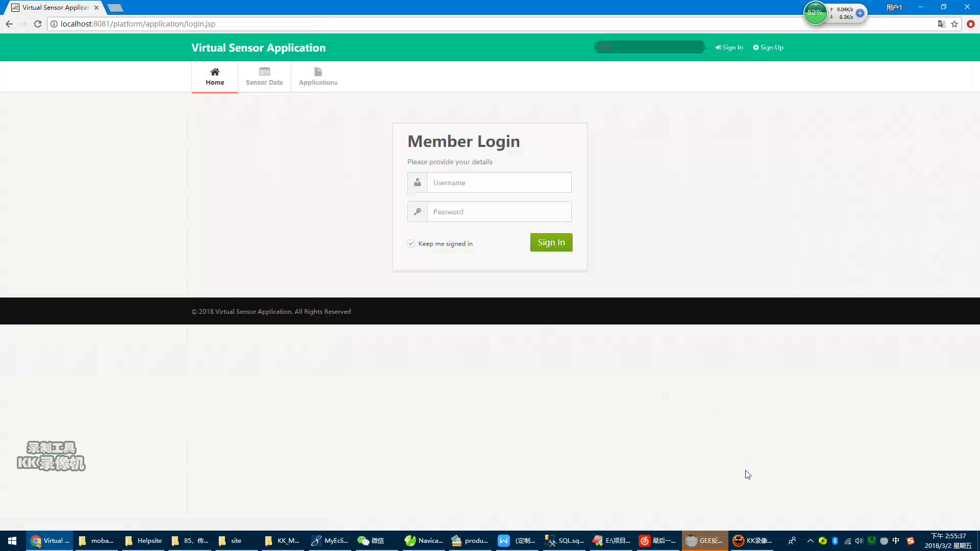Screen dimensions: 980x551
Task: Expand hidden system tray icons
Action: tap(810, 541)
